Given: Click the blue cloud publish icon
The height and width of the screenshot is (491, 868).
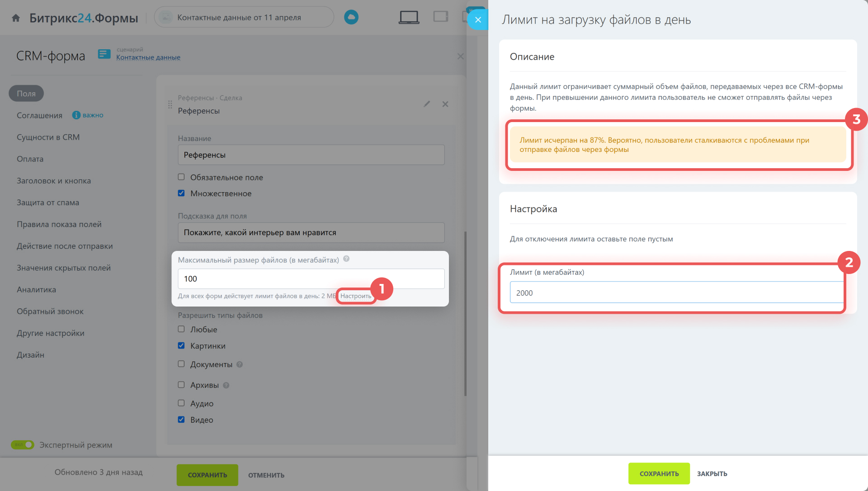Looking at the screenshot, I should (351, 17).
